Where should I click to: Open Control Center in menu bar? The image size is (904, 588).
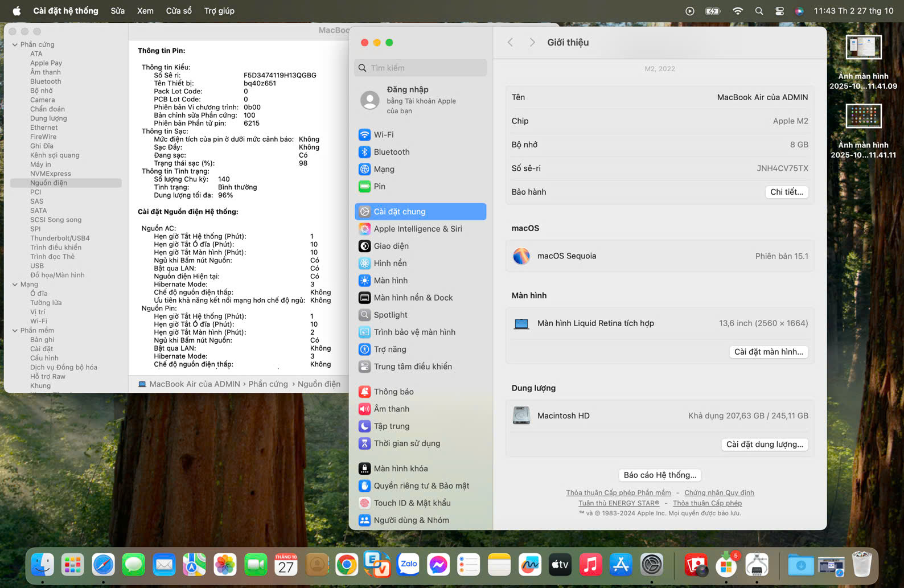pos(779,11)
